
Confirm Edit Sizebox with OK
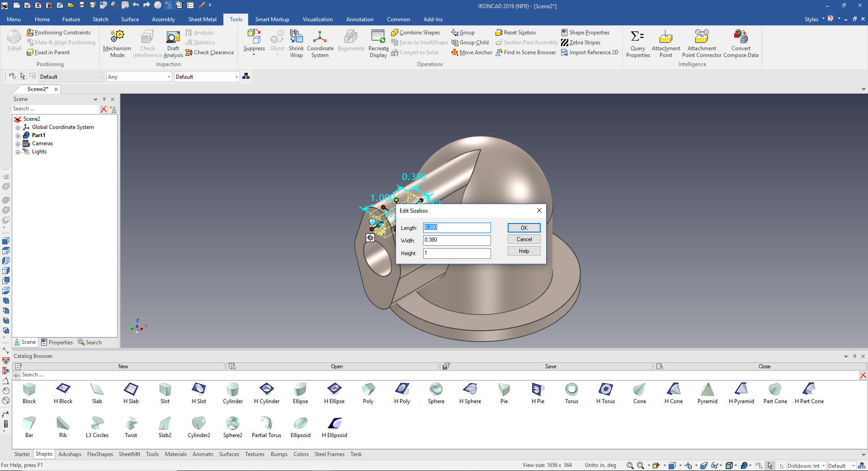pyautogui.click(x=524, y=228)
